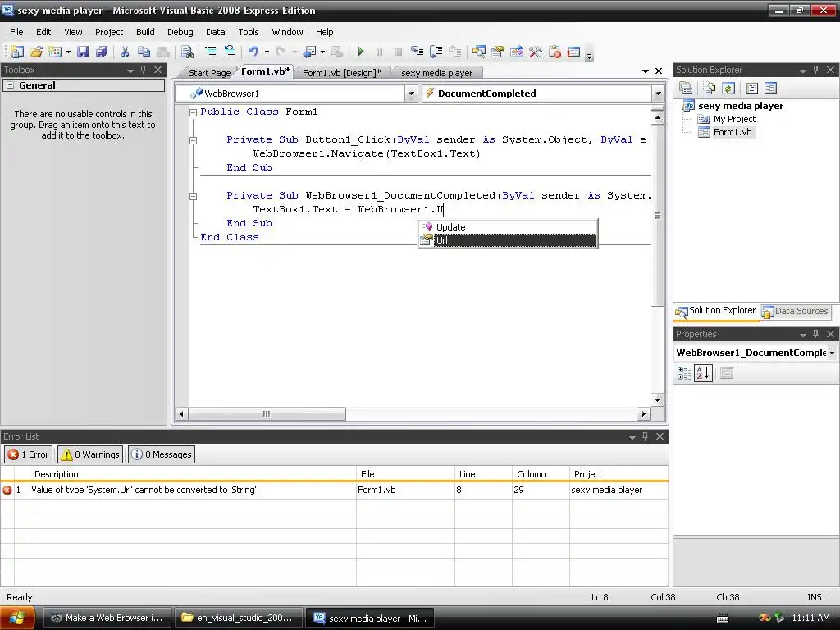
Task: Switch to the Data Sources panel tab
Action: coord(796,311)
